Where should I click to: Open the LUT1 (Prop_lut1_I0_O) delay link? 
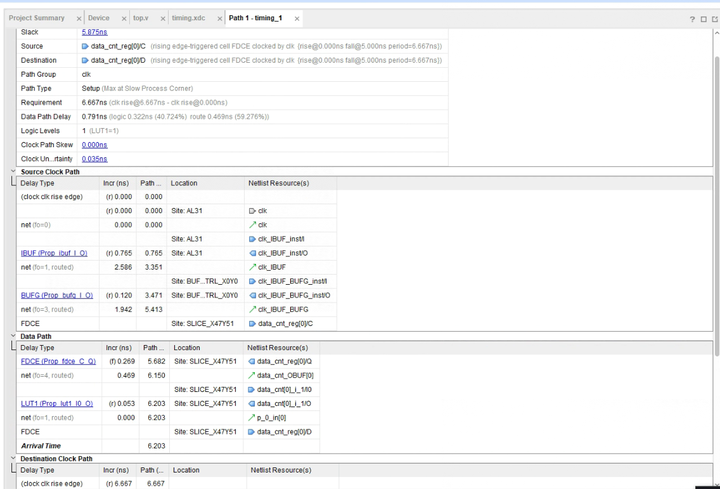[57, 404]
